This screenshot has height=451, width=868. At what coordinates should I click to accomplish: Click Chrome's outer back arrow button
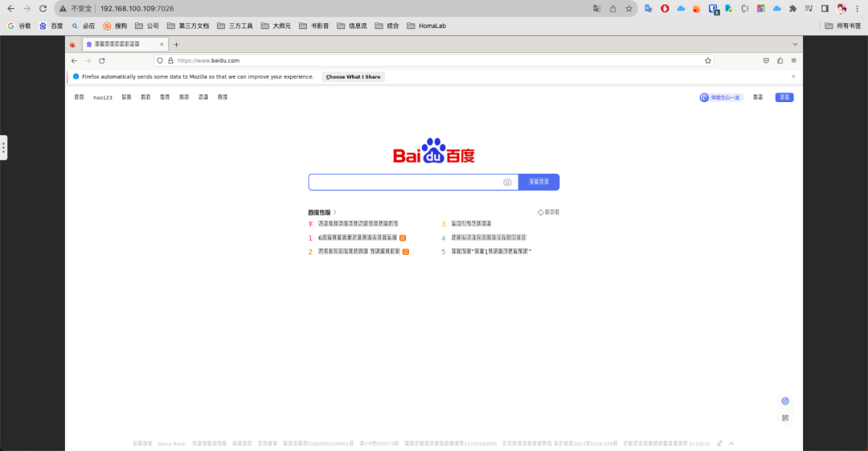coord(11,8)
